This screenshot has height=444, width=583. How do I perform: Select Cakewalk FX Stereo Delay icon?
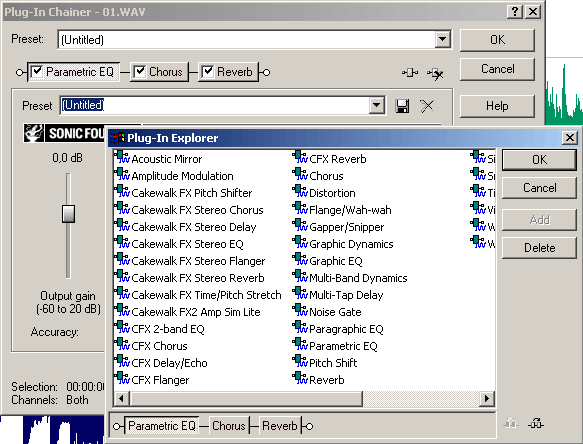(122, 226)
